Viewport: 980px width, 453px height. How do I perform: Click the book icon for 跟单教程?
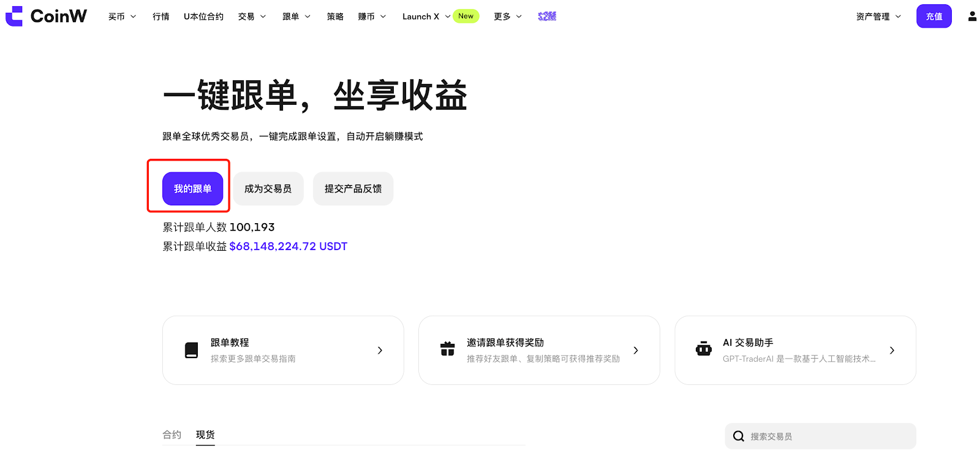tap(192, 350)
